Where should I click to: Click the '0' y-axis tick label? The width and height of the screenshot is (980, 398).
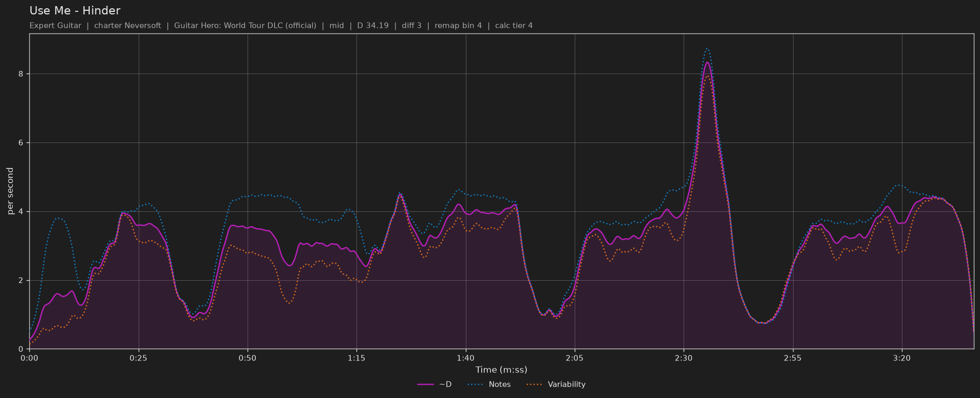point(22,349)
